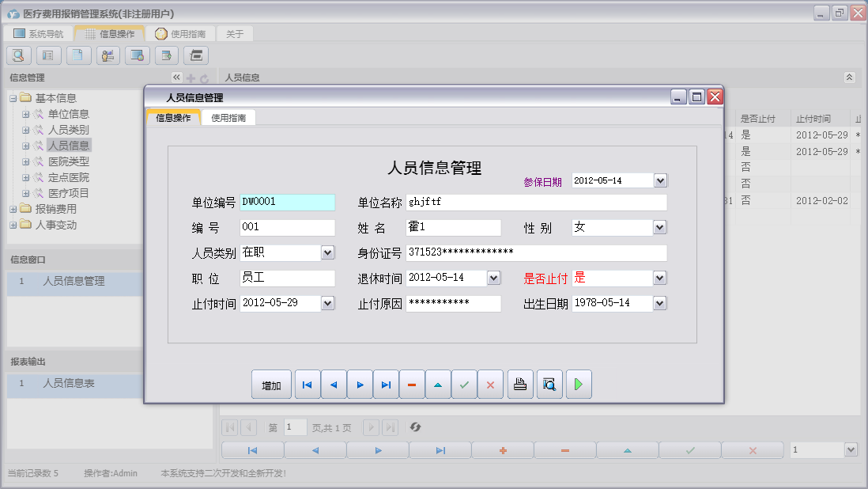Click the refresh icon near the page number
The image size is (868, 489).
pos(415,427)
